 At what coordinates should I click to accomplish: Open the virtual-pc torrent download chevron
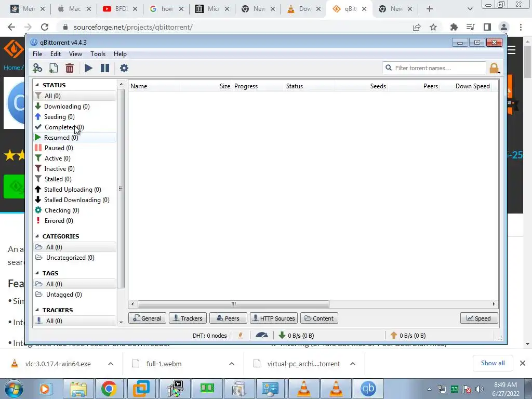coord(353,364)
